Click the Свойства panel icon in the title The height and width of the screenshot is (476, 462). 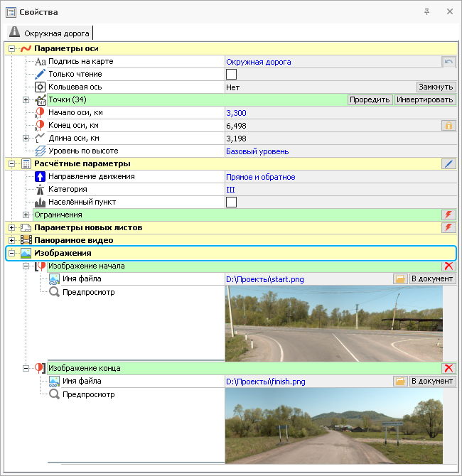pos(11,12)
